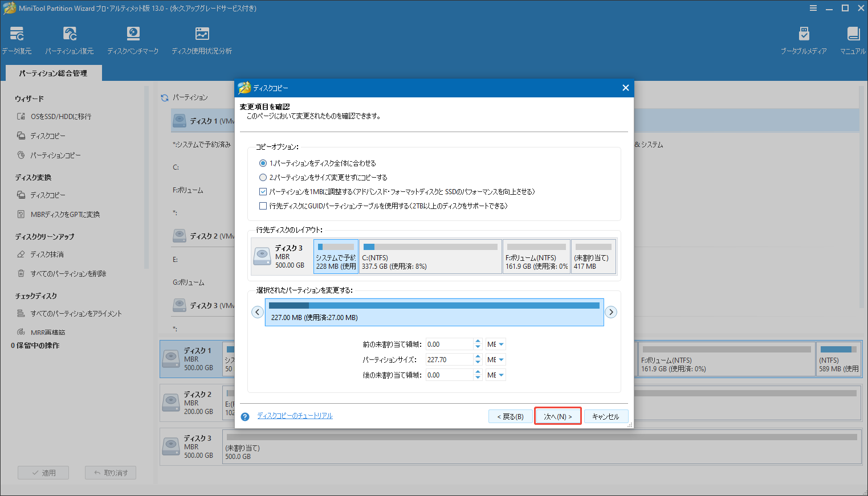Viewport: 868px width, 496px height.
Task: Open unit dropdown for 後の未割り当て領域
Action: coord(495,374)
